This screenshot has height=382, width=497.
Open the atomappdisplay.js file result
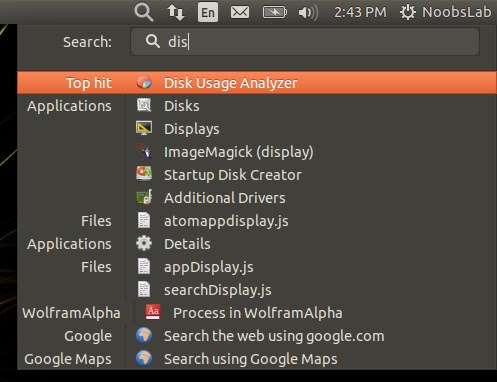[226, 221]
